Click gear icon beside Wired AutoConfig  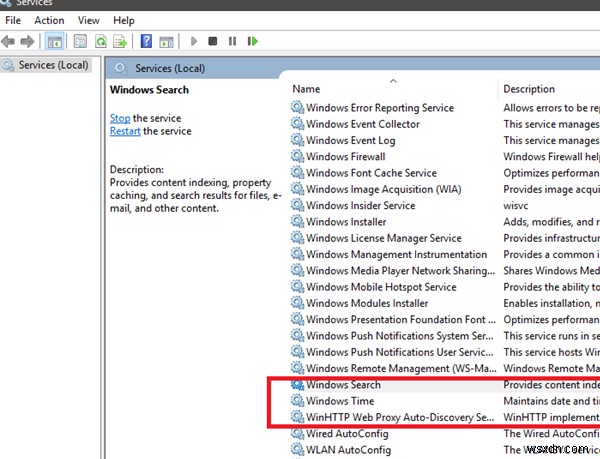(297, 433)
